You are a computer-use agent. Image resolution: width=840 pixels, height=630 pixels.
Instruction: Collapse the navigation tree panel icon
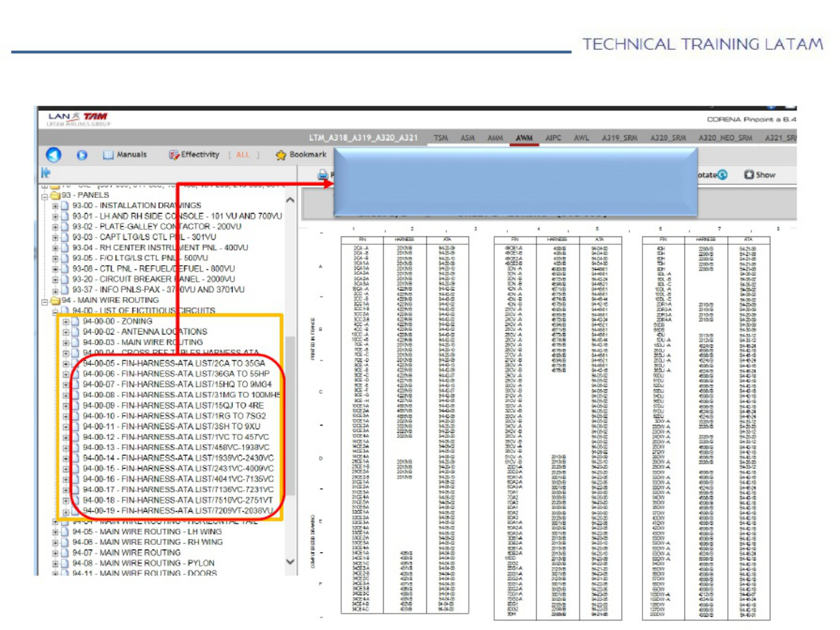pos(46,173)
